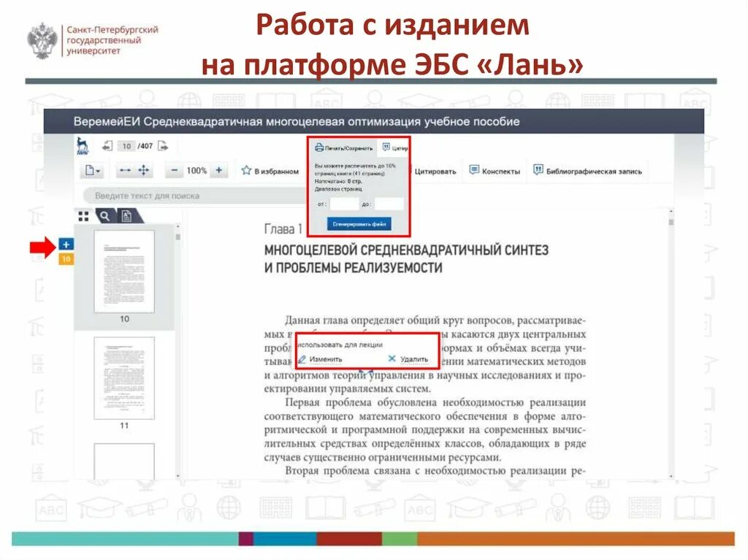Open Цитировать option
The width and height of the screenshot is (748, 560).
435,172
